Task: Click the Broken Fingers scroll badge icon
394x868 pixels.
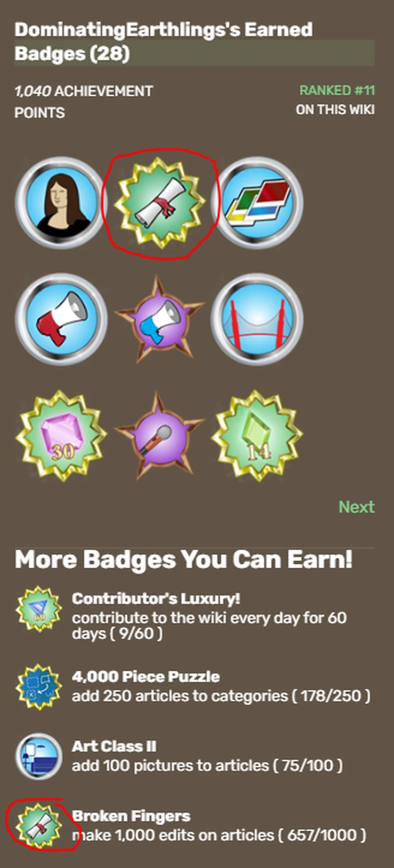Action: 39,826
